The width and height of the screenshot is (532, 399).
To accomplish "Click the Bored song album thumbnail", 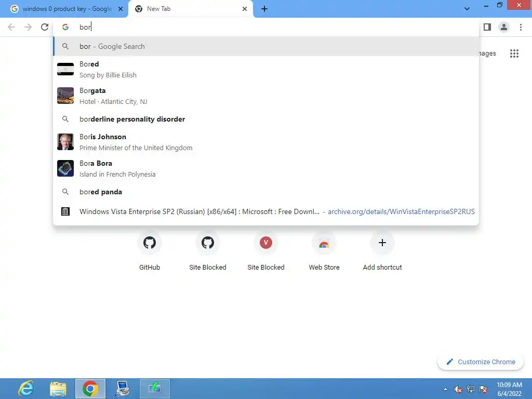I will pyautogui.click(x=65, y=69).
